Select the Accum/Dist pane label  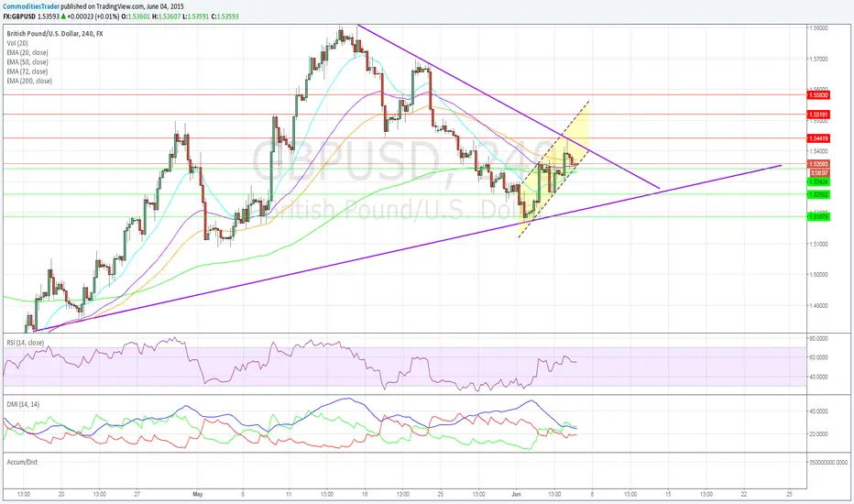click(x=22, y=462)
